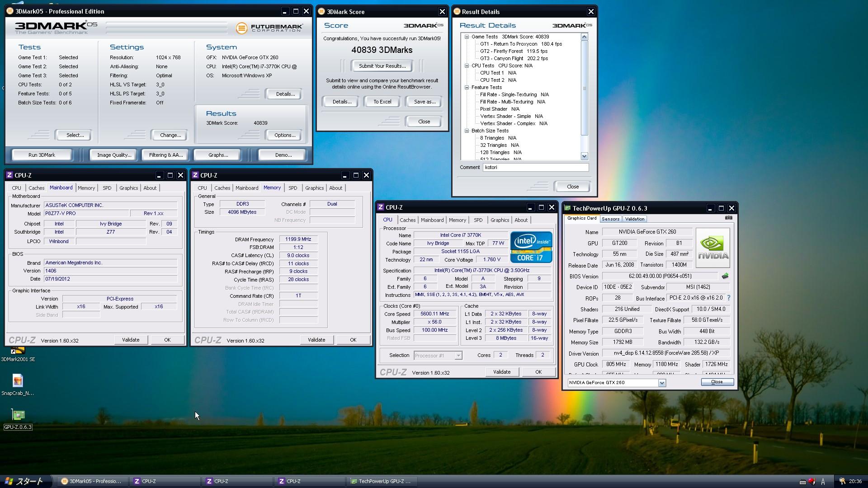This screenshot has width=868, height=488.
Task: Click Validate in CPU-Z processor window
Action: (502, 372)
